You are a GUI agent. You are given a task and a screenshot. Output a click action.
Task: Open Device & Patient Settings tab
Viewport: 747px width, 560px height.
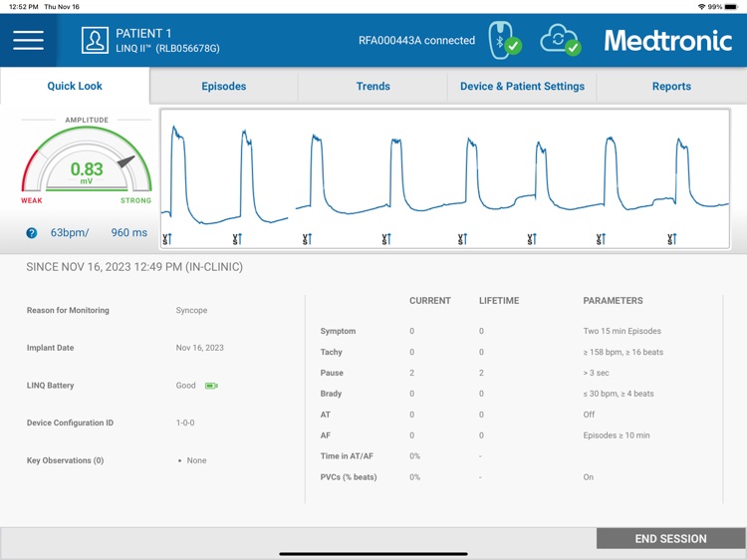(522, 87)
